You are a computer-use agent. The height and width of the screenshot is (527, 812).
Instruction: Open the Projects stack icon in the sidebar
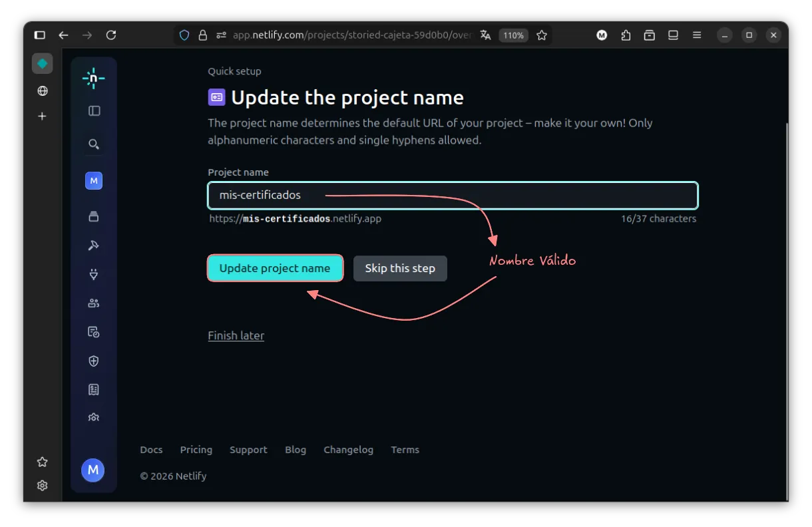pos(94,216)
